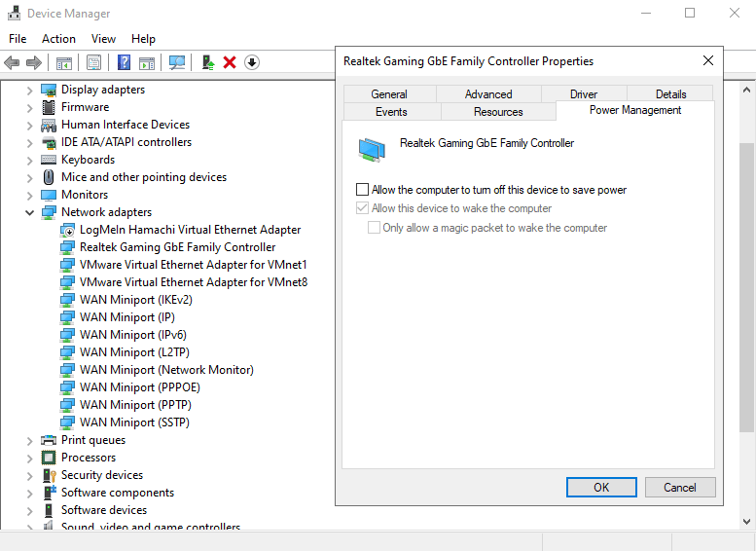Click the Realtek controller icon in Properties dialog
The width and height of the screenshot is (756, 551).
pyautogui.click(x=372, y=150)
